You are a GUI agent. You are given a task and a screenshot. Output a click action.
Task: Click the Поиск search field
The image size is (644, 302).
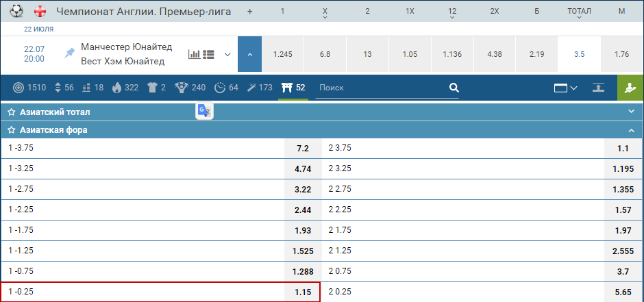380,88
